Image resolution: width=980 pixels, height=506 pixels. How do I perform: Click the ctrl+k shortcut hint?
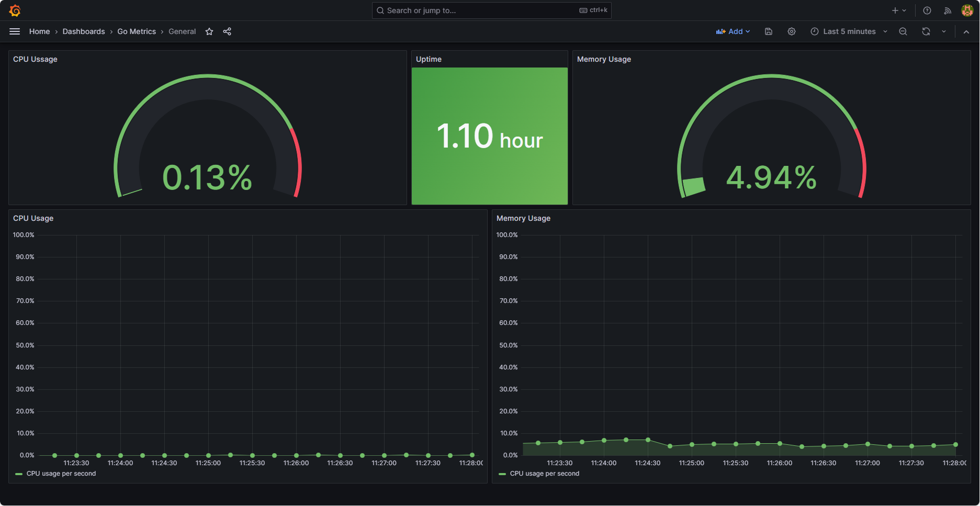point(593,10)
